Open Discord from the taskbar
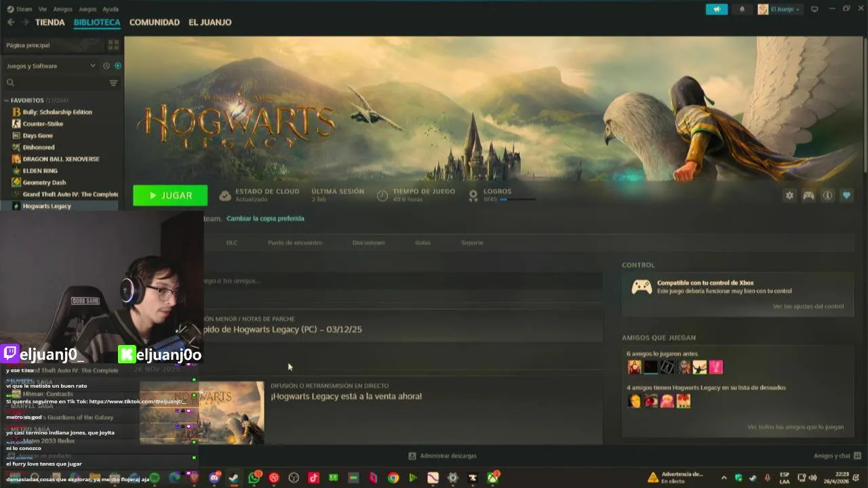 pyautogui.click(x=215, y=478)
